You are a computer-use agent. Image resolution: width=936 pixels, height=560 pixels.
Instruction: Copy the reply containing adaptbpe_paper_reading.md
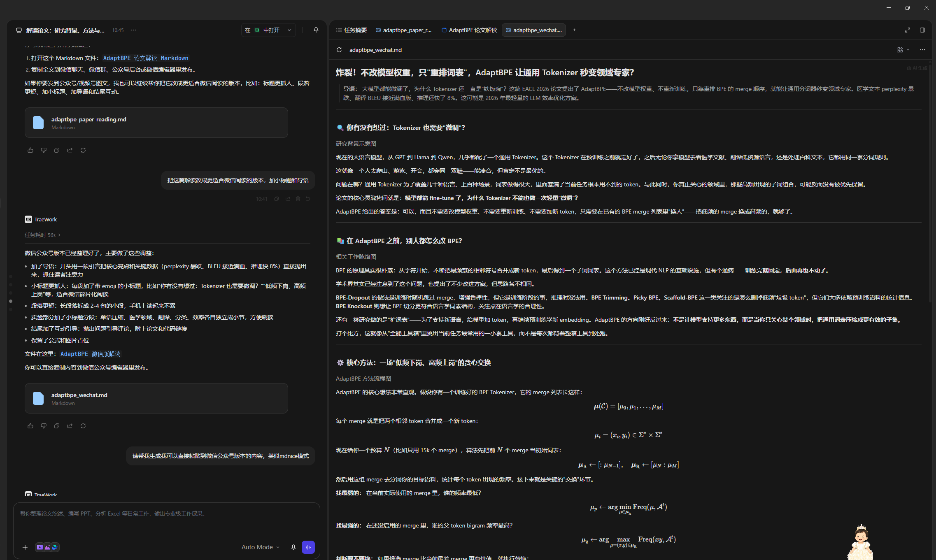(x=57, y=150)
